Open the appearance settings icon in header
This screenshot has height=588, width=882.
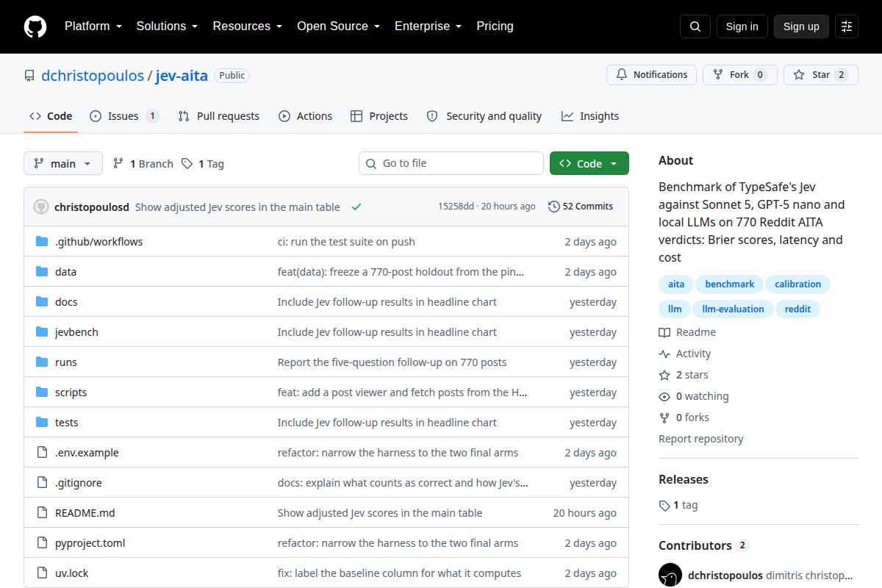[847, 26]
